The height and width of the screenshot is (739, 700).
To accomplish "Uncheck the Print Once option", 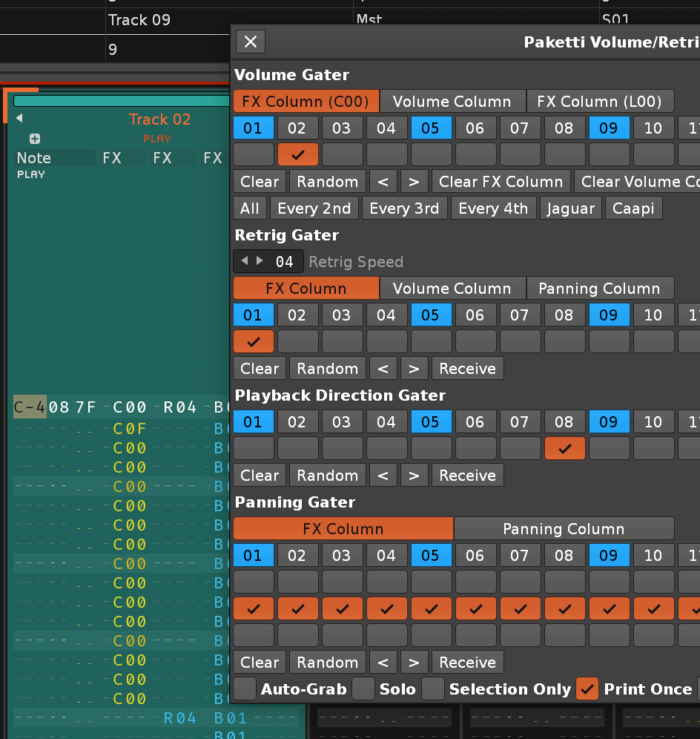I will pyautogui.click(x=587, y=689).
